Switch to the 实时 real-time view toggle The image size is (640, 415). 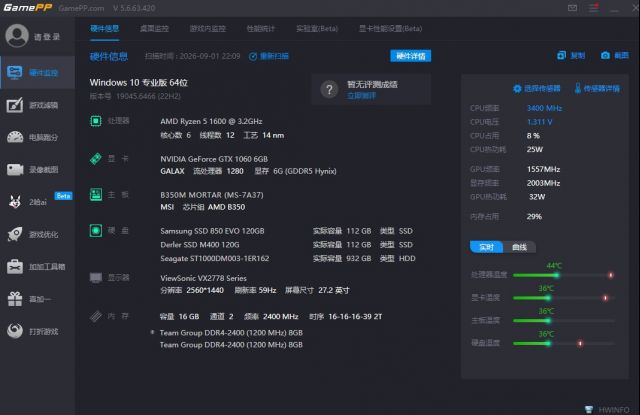(486, 247)
